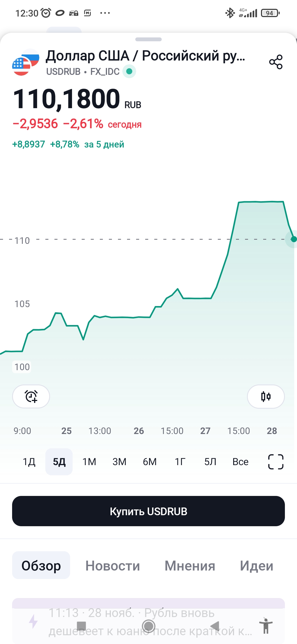This screenshot has width=297, height=644.
Task: Switch to the candlestick chart type icon
Action: (x=266, y=396)
